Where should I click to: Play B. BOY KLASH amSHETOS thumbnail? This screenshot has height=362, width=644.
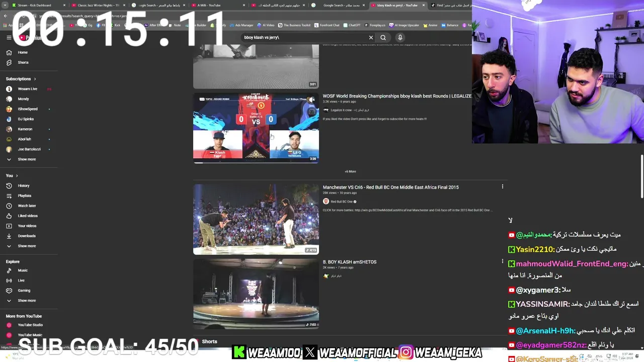tap(256, 294)
